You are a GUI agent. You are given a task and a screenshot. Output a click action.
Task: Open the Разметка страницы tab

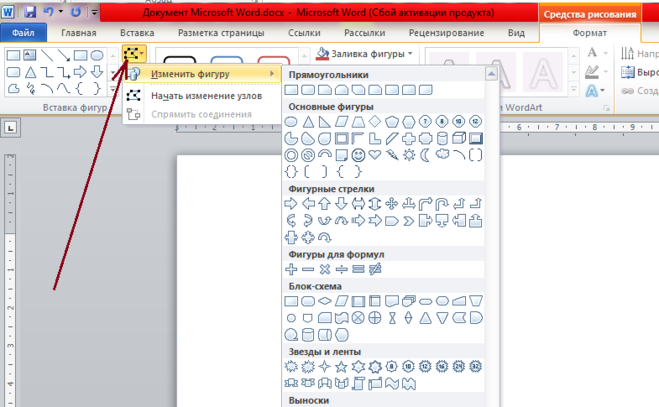221,33
